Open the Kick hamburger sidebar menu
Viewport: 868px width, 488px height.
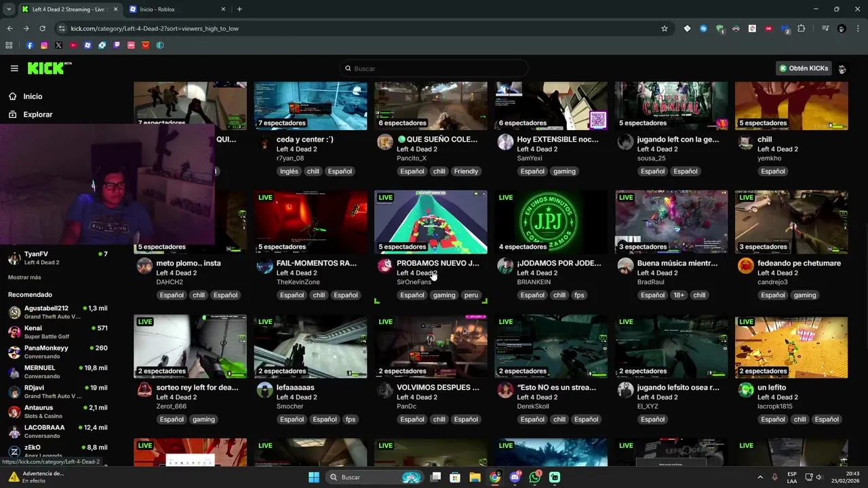pos(14,68)
